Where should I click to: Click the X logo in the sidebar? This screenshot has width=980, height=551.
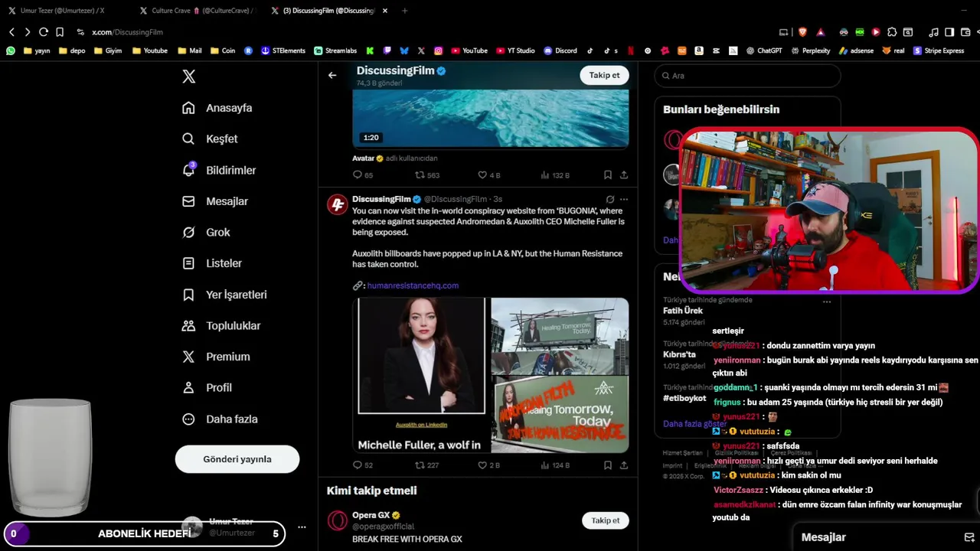188,77
